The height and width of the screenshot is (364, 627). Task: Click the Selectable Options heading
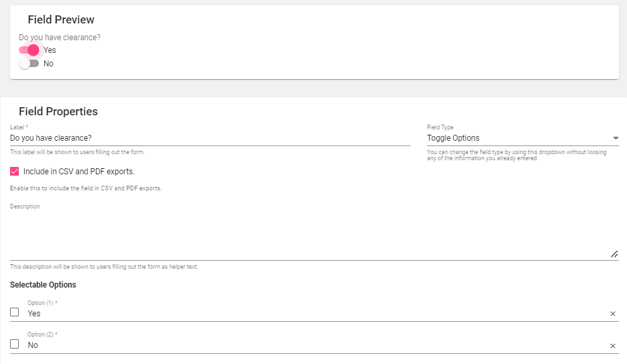(43, 284)
